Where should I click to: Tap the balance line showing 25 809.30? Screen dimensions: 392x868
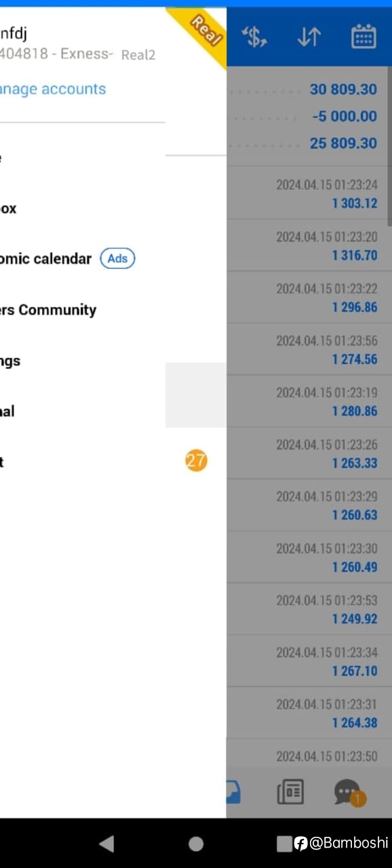coord(309,143)
